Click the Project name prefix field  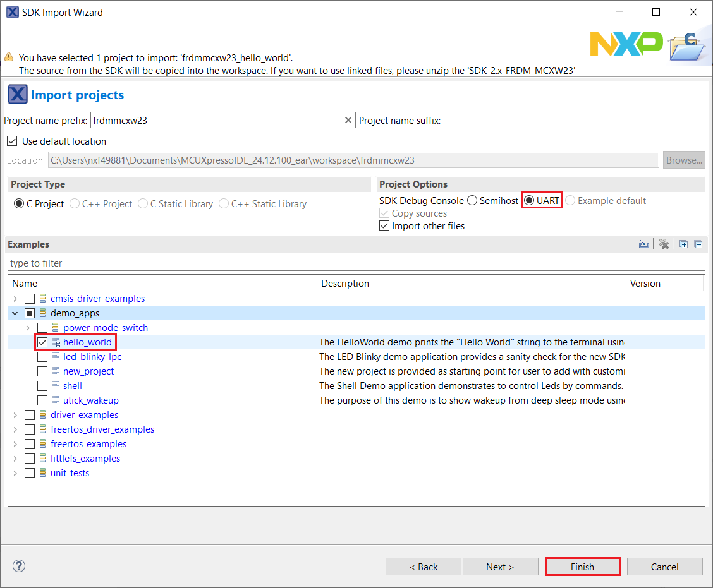point(222,120)
